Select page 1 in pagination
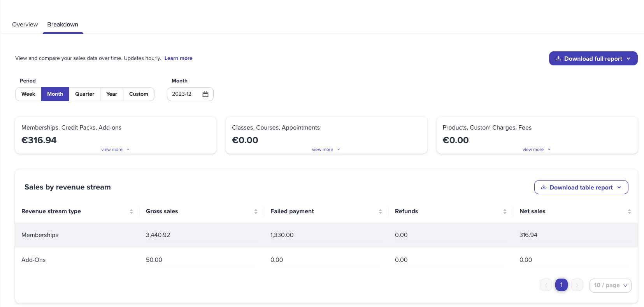The image size is (644, 307). pyautogui.click(x=562, y=285)
